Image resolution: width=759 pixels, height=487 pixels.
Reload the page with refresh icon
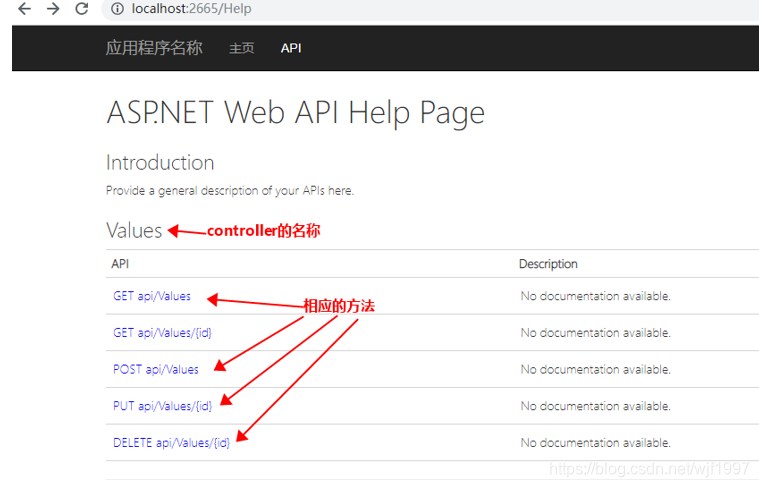82,9
